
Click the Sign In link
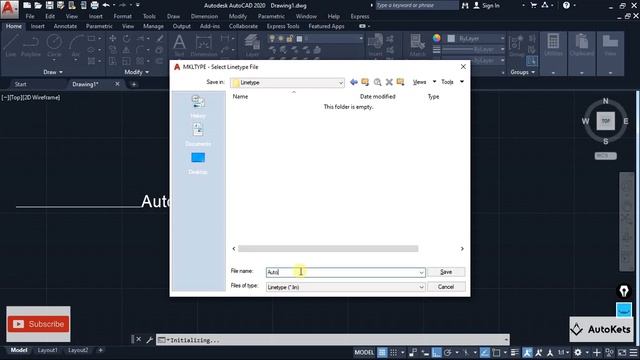487,5
